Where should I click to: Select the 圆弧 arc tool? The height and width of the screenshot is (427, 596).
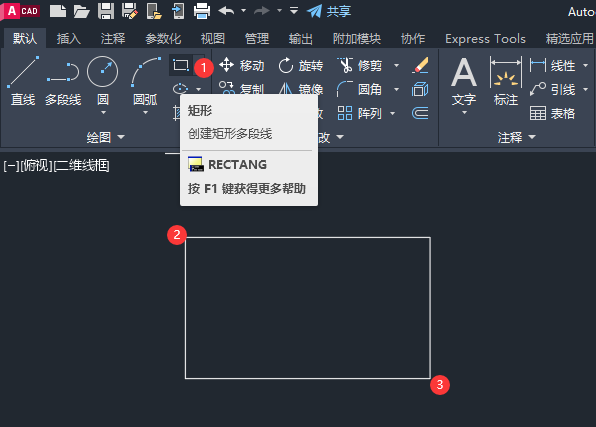click(145, 80)
